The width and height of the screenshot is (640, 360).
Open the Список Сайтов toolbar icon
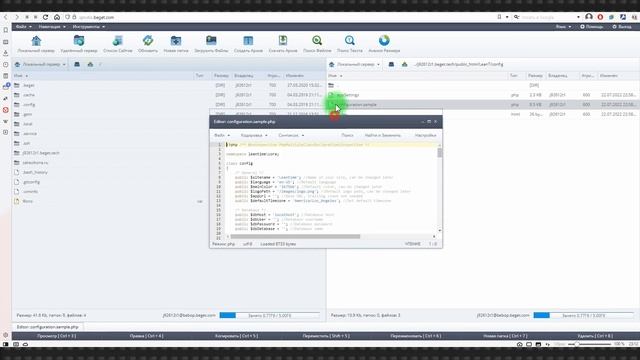tap(118, 41)
